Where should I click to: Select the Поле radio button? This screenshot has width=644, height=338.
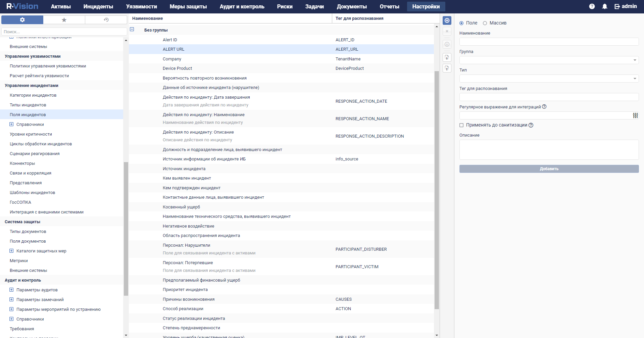pos(461,23)
